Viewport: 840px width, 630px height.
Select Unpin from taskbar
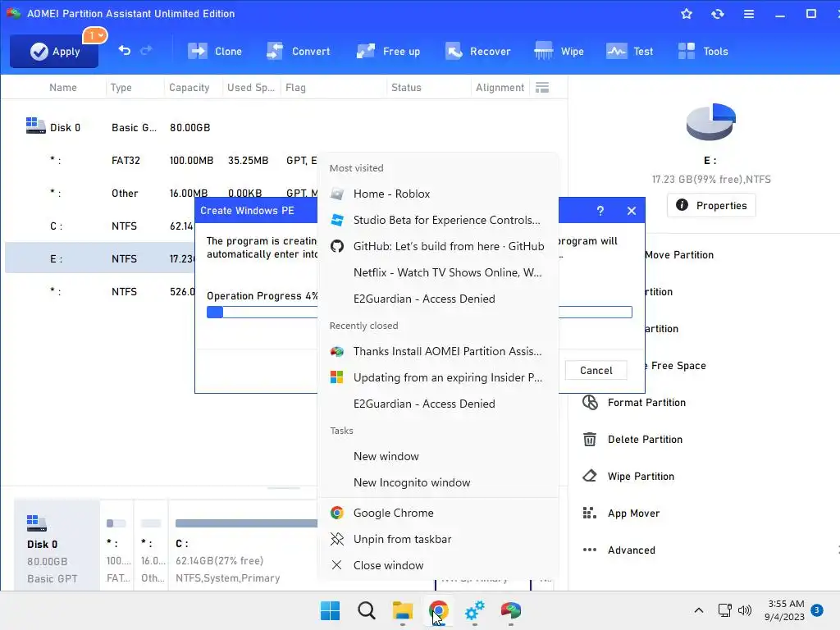point(438,540)
